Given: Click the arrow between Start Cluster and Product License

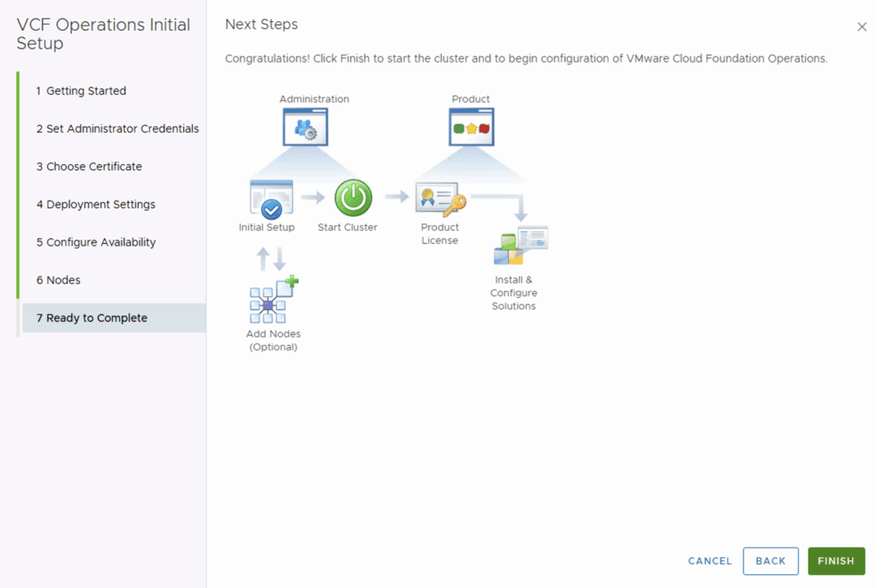Looking at the screenshot, I should (397, 198).
